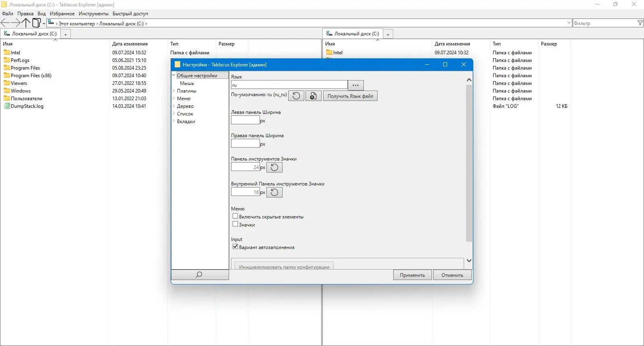Click the language file icon beside the reset button
Screen dimensions: 644x346
[x=313, y=96]
